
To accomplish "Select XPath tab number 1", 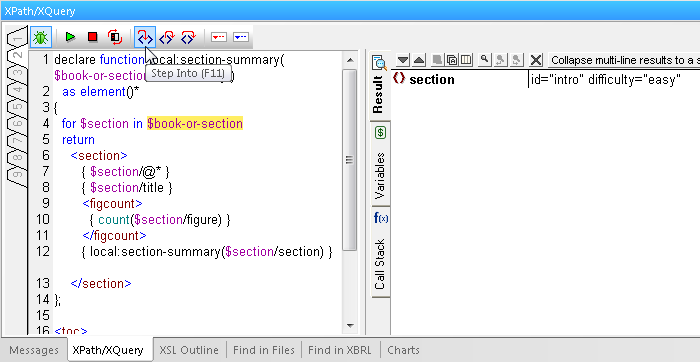I will point(17,38).
